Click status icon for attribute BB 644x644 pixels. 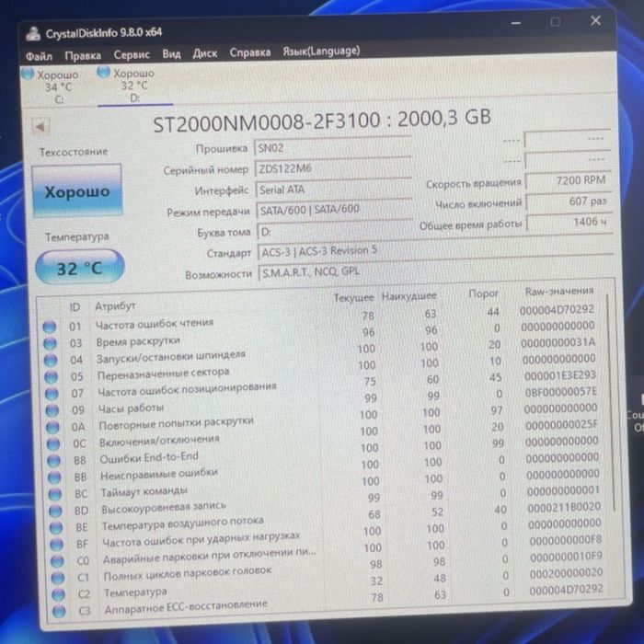pyautogui.click(x=54, y=477)
